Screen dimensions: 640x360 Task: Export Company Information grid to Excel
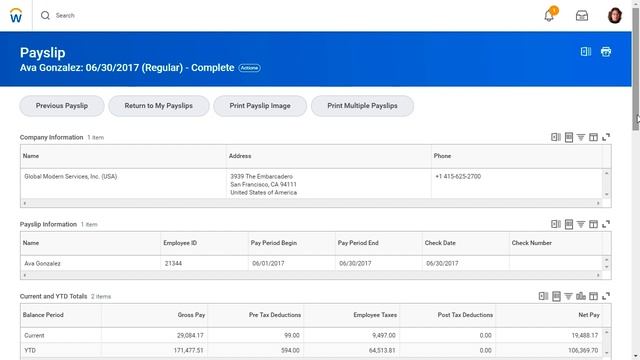point(556,137)
